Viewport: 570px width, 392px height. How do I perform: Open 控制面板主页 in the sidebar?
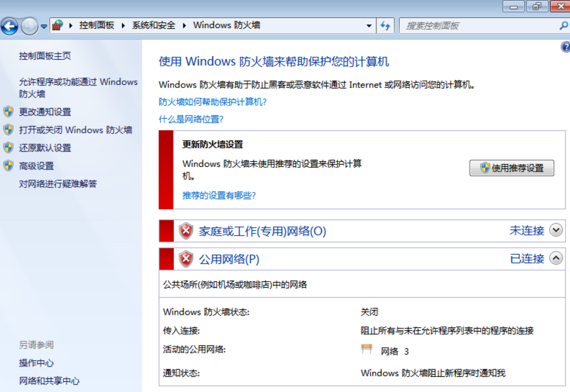click(45, 56)
